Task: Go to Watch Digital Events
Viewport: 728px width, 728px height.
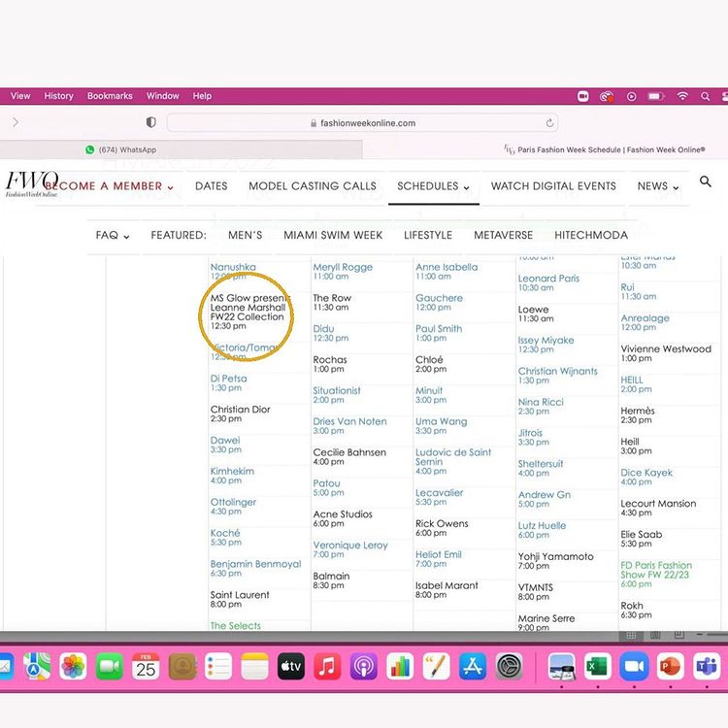Action: tap(553, 186)
